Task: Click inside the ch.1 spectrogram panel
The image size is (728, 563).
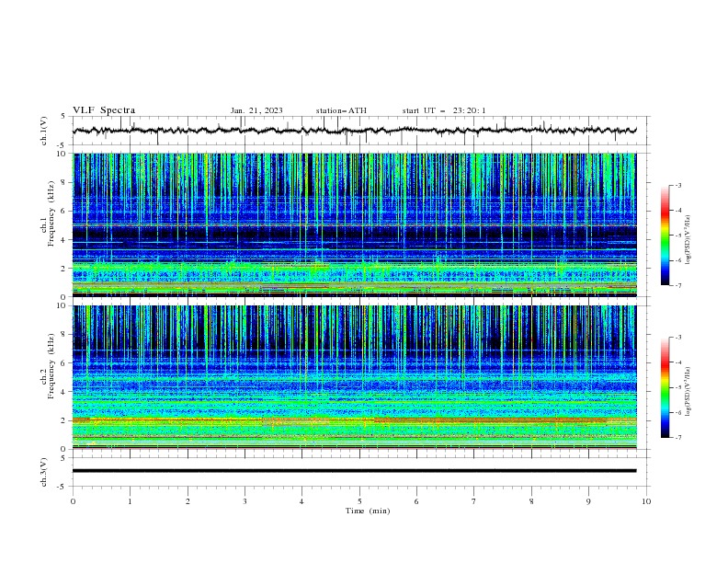Action: click(x=355, y=224)
